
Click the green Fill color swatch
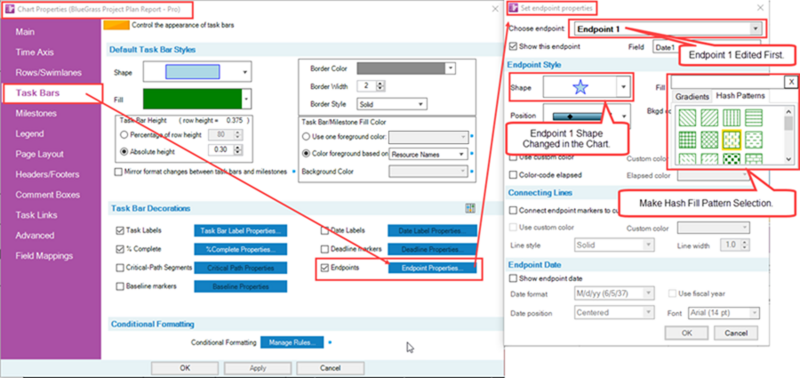(x=192, y=98)
